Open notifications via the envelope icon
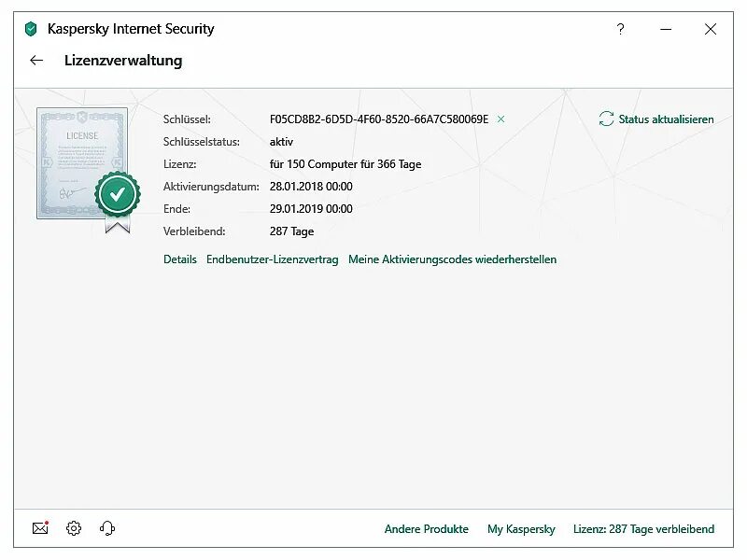 40,528
